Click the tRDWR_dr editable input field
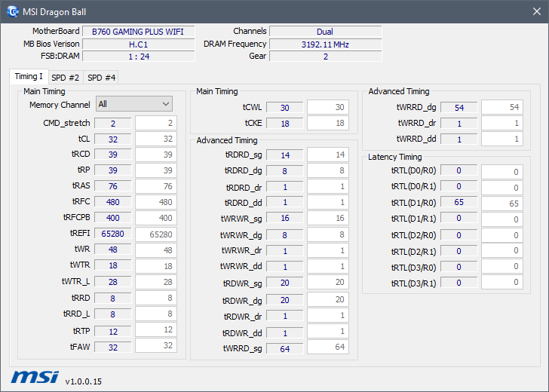The height and width of the screenshot is (392, 549). tap(328, 315)
